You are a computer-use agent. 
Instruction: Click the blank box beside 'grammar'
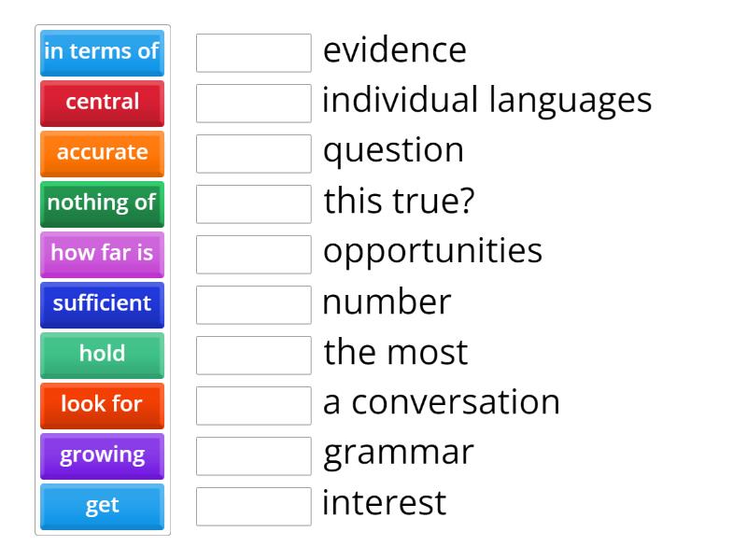click(253, 456)
